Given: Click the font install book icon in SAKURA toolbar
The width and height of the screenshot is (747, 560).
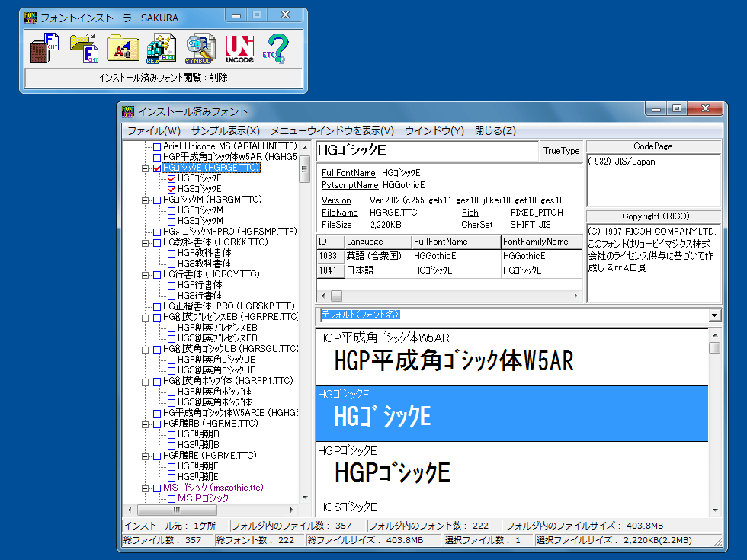Looking at the screenshot, I should pyautogui.click(x=45, y=48).
